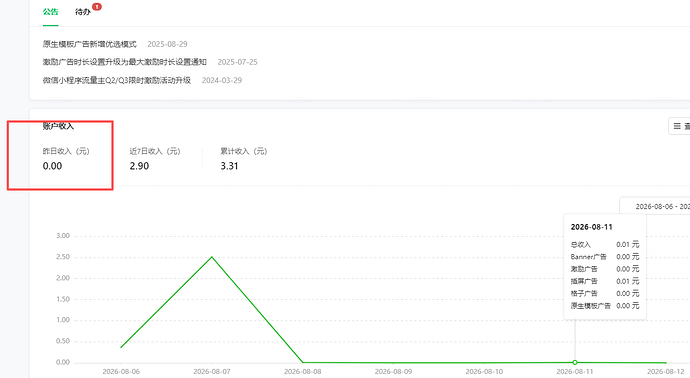Select the x-axis label 2026-08-10

point(484,372)
